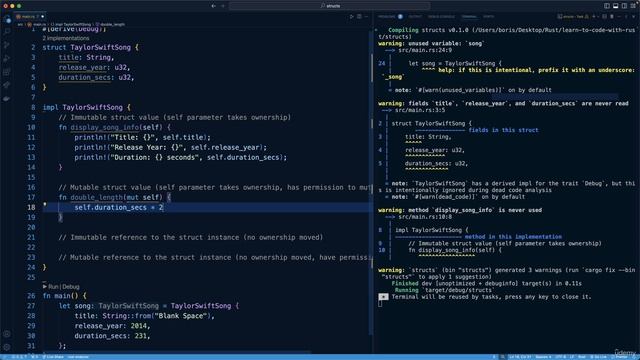
Task: Click line number 18 in gutter
Action: 31,207
